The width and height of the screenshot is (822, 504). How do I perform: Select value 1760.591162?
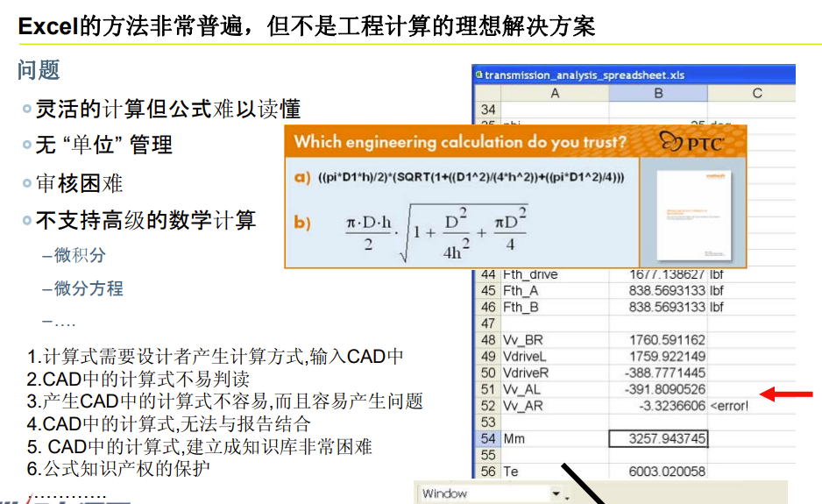[x=658, y=340]
